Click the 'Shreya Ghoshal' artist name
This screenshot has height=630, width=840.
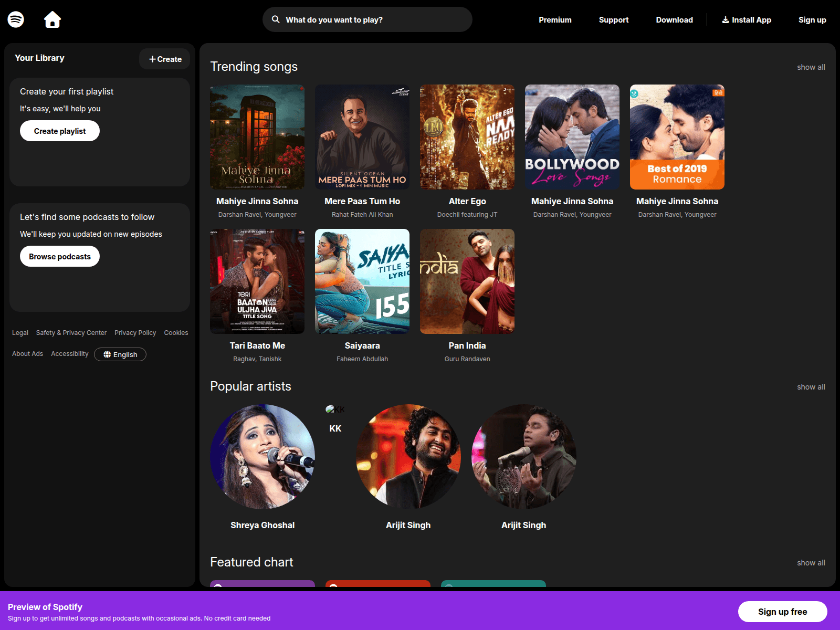pyautogui.click(x=262, y=525)
